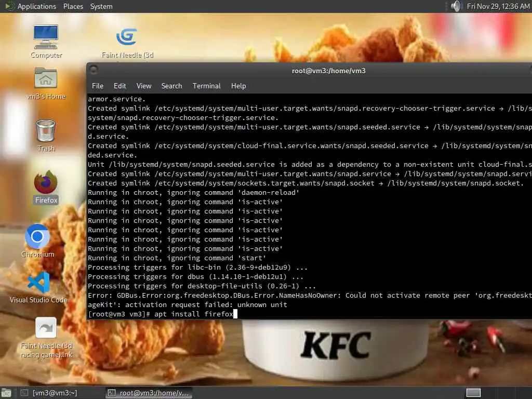The image size is (532, 399).
Task: Open the Faint Needle (3d desktop shortcut at top
Action: coord(127,43)
